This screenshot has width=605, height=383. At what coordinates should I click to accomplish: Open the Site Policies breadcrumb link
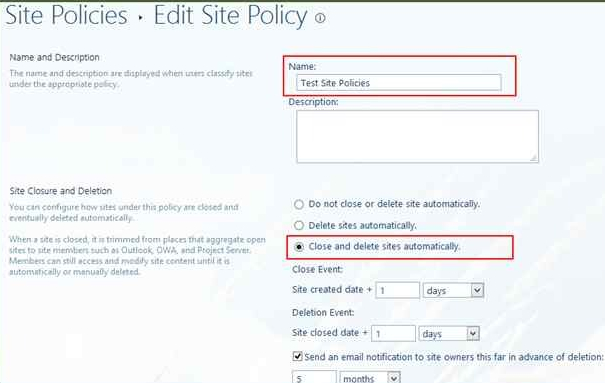(x=66, y=15)
